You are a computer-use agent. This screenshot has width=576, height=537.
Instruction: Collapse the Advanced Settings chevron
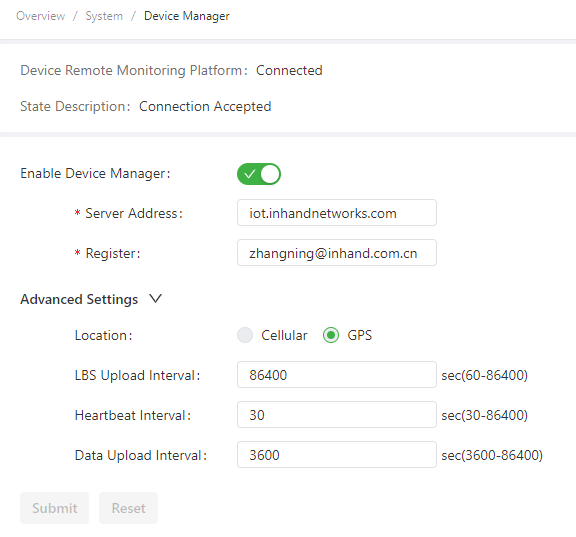coord(155,299)
